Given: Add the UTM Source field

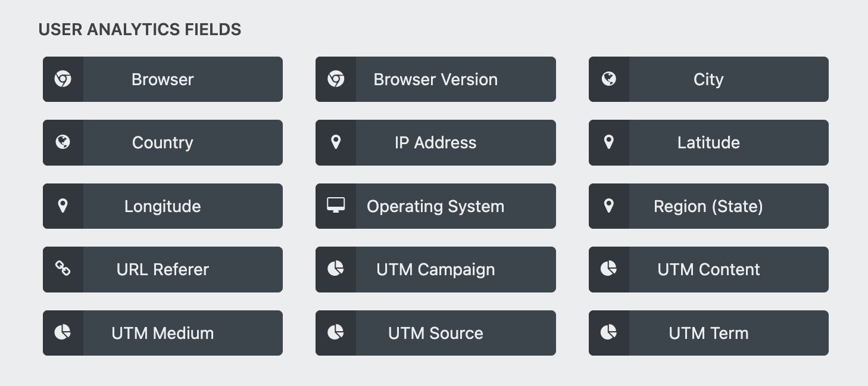Looking at the screenshot, I should tap(435, 333).
